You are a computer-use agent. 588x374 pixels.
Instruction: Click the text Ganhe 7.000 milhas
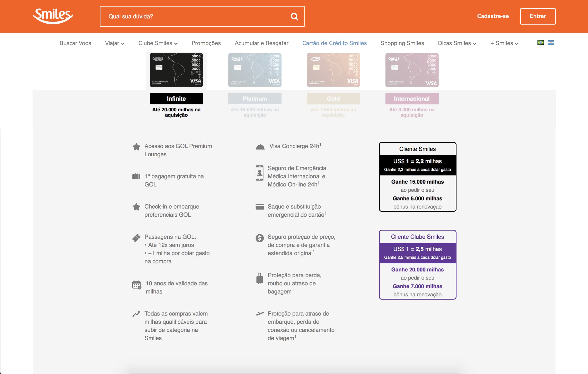pyautogui.click(x=418, y=286)
